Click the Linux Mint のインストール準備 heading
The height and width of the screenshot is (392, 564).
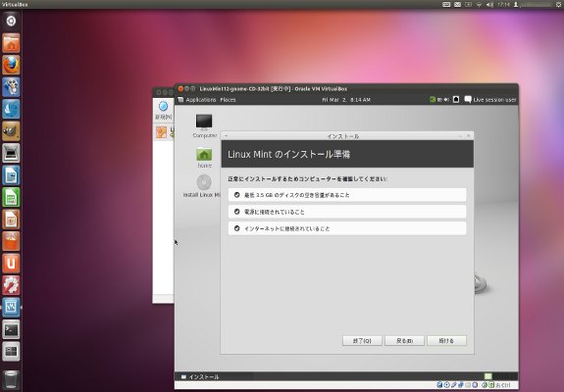coord(288,155)
